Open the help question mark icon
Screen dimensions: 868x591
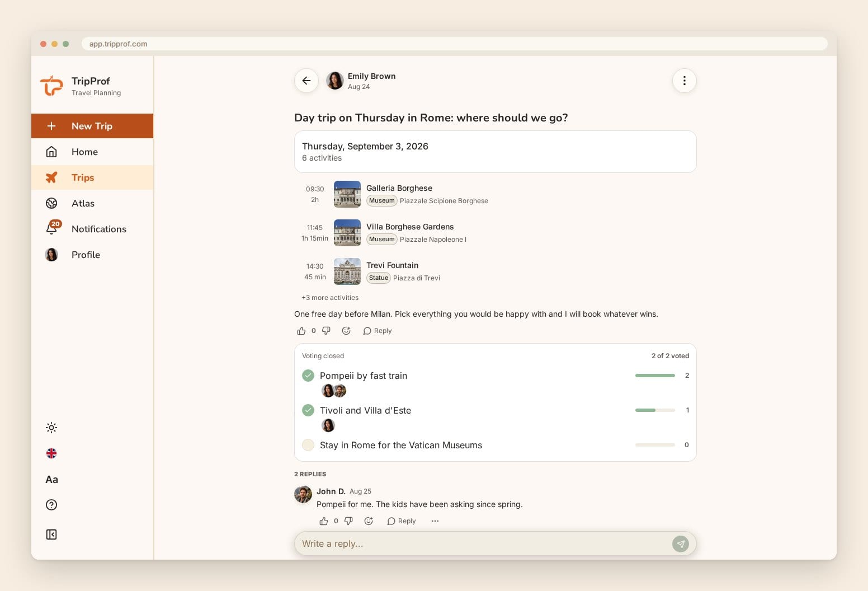pos(51,505)
